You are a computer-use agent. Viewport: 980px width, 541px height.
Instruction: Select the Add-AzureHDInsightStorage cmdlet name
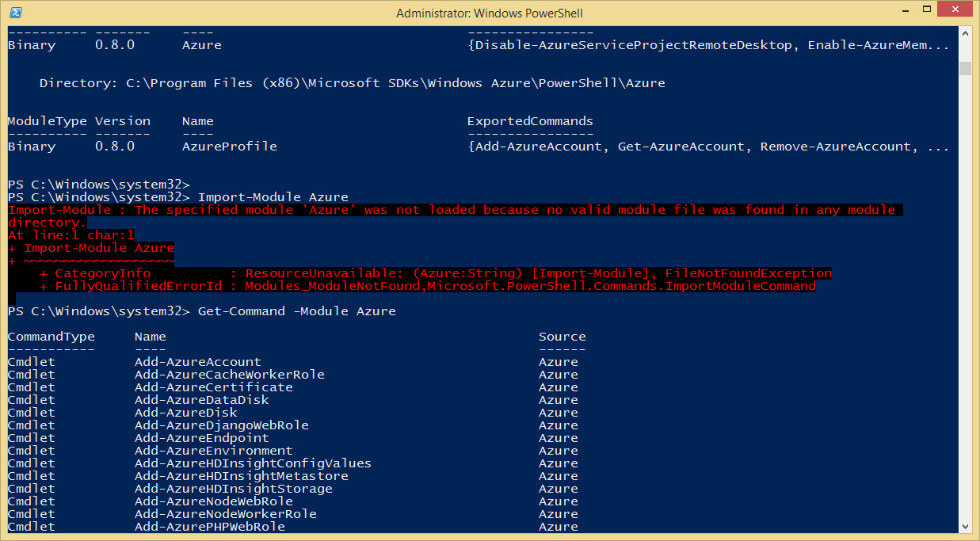[234, 489]
